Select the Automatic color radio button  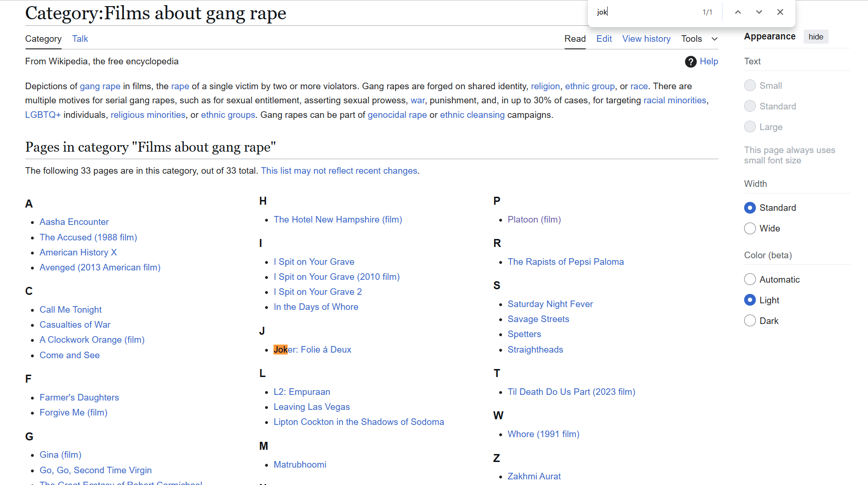pyautogui.click(x=750, y=279)
